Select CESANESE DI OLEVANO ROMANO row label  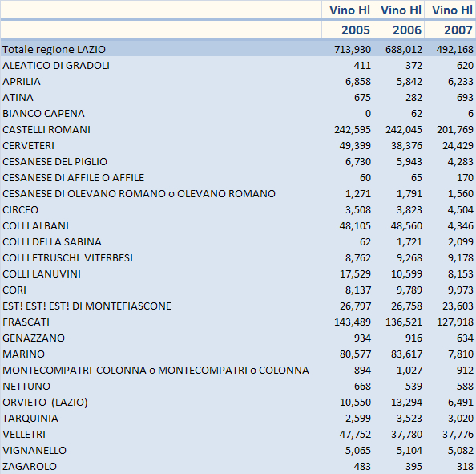[x=139, y=194]
